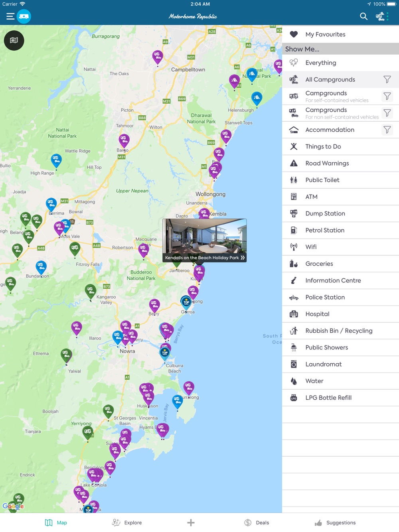Open the hamburger menu
Viewport: 399px width, 532px height.
[10, 16]
